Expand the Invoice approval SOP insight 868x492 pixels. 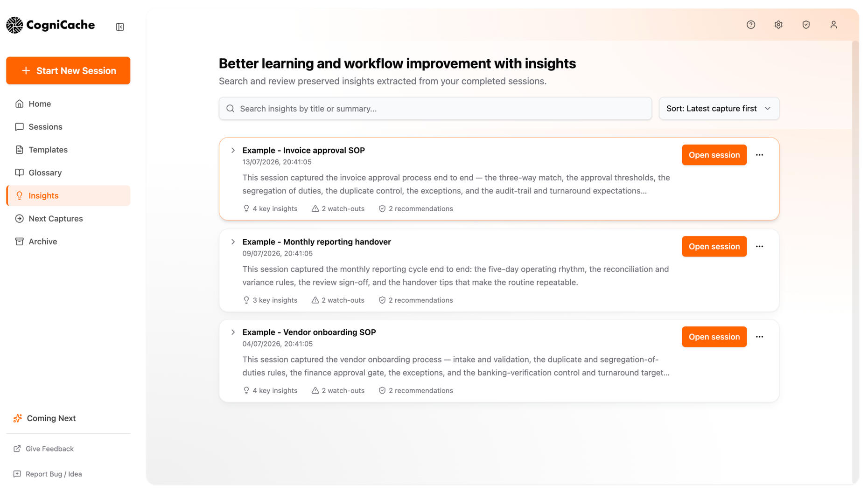click(x=233, y=150)
